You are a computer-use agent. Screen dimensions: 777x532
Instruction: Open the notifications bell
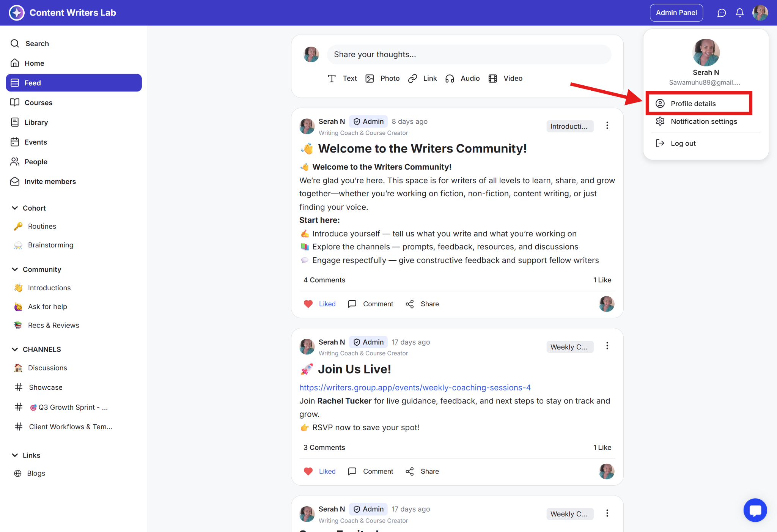click(x=739, y=13)
